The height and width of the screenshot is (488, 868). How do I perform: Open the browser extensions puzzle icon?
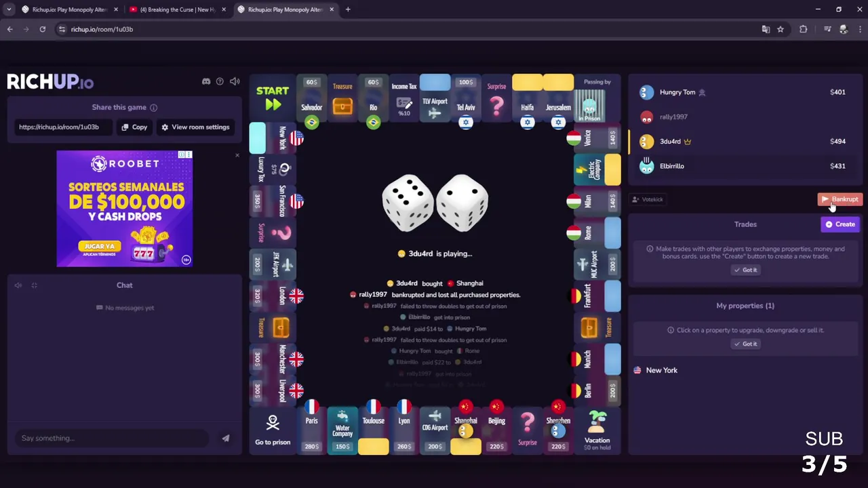(x=804, y=29)
